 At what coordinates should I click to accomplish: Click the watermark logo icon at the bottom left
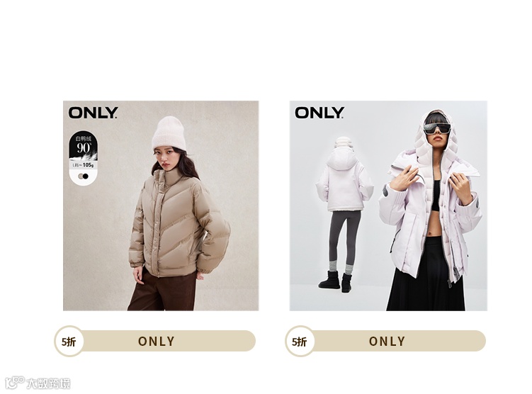coord(15,383)
